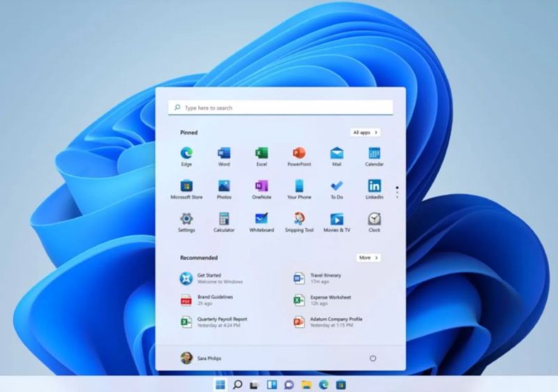Launch Word from pinned apps
The height and width of the screenshot is (392, 558).
click(224, 153)
